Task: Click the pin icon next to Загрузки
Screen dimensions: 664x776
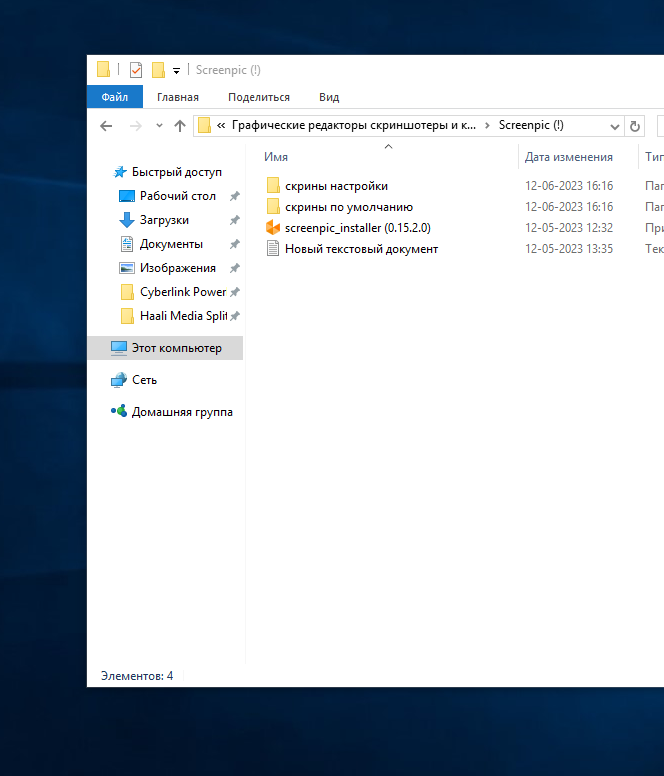Action: click(x=235, y=220)
